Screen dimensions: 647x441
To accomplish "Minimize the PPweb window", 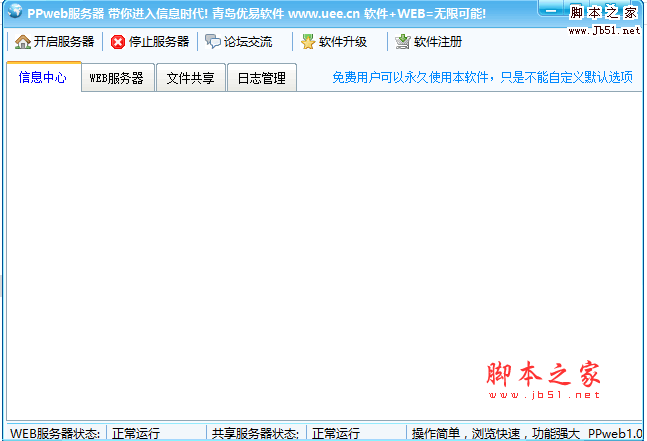I will 551,9.
